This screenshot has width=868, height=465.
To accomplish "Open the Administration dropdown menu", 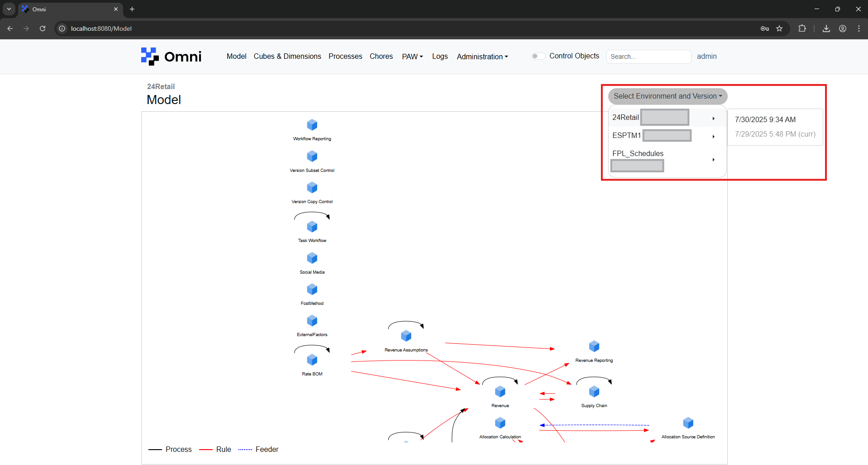I will pos(482,57).
